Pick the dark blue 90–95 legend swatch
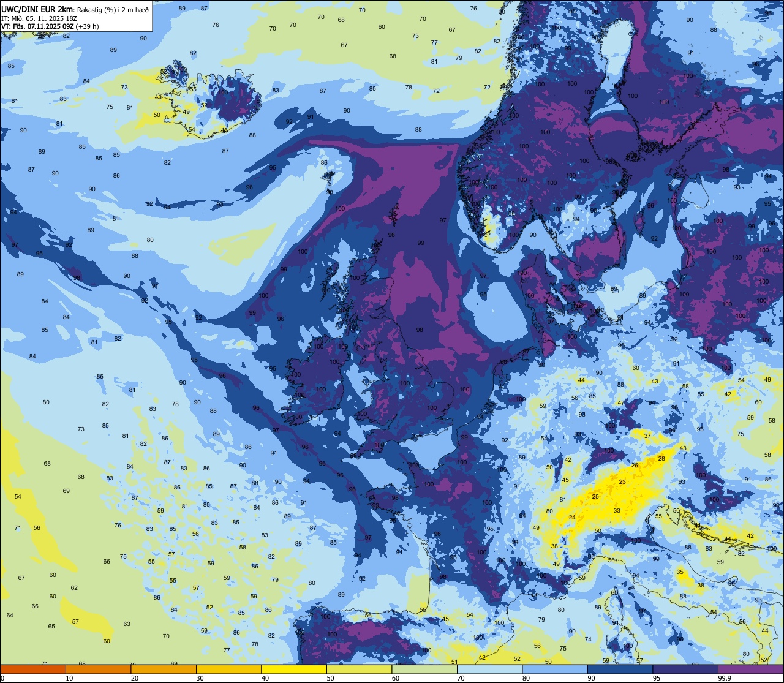Screen dimensions: 784x683 [620, 669]
